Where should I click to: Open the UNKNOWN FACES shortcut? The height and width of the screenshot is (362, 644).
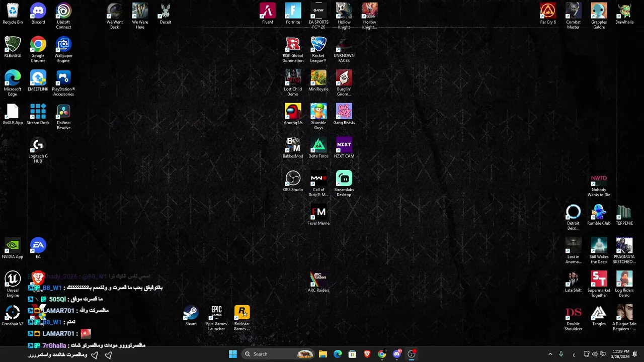[x=344, y=50]
